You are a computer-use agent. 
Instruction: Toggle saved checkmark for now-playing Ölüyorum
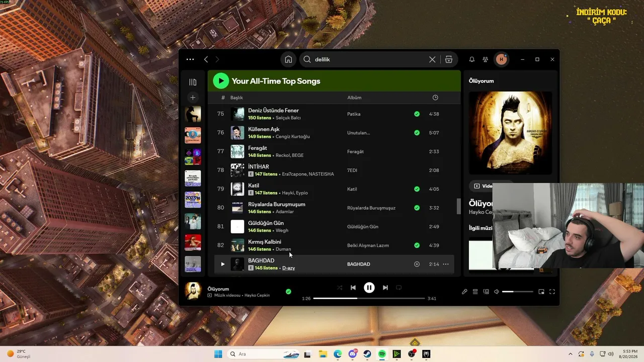[288, 292]
